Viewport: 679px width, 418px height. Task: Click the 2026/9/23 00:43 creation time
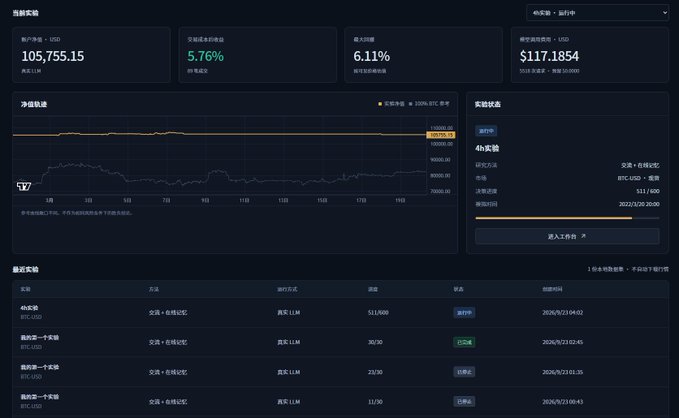pyautogui.click(x=563, y=402)
